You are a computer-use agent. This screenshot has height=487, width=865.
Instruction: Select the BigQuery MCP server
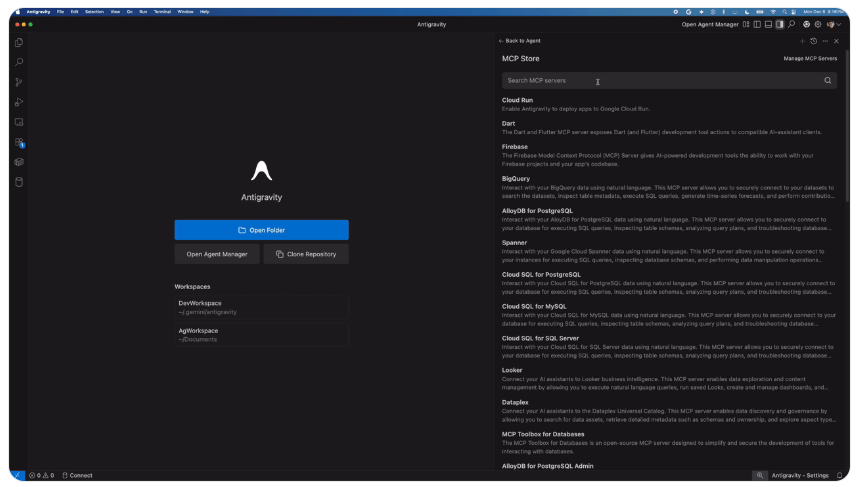(669, 187)
